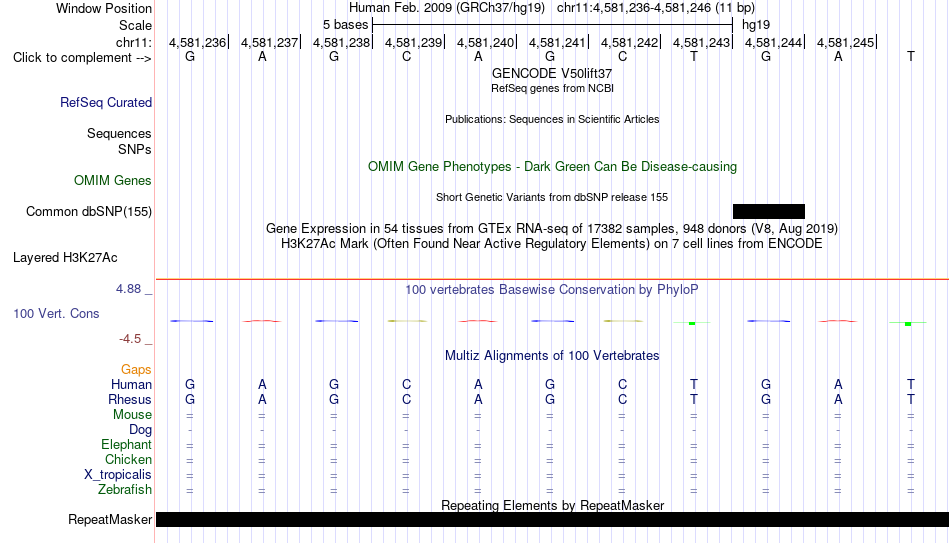The image size is (950, 543).
Task: Click the Gaps alignment label
Action: point(136,370)
